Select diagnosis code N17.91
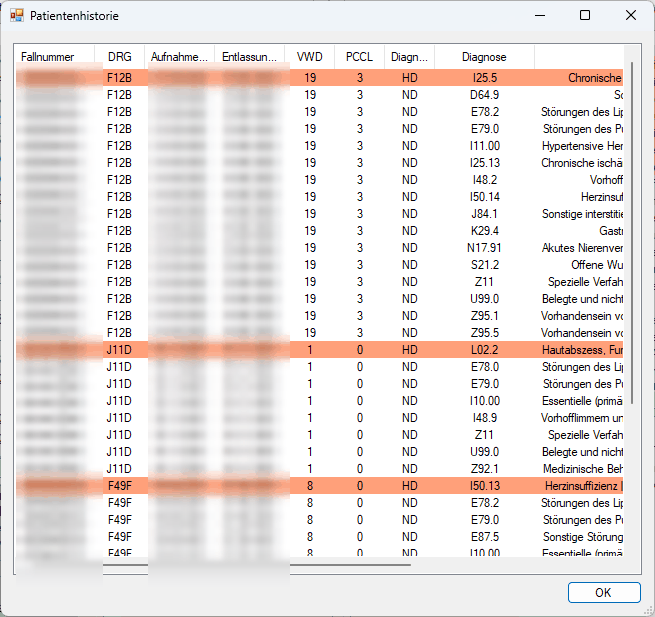Image resolution: width=655 pixels, height=617 pixels. [x=484, y=248]
